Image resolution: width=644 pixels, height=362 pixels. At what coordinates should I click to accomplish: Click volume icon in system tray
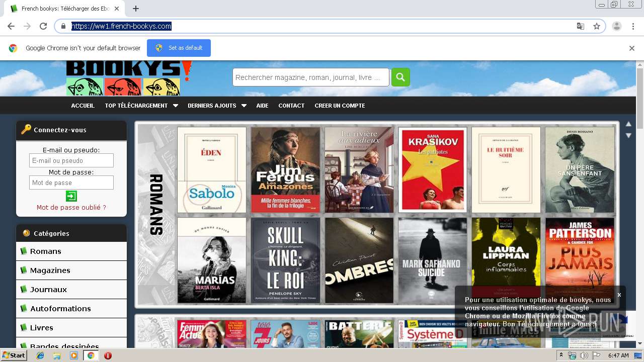[x=584, y=355]
